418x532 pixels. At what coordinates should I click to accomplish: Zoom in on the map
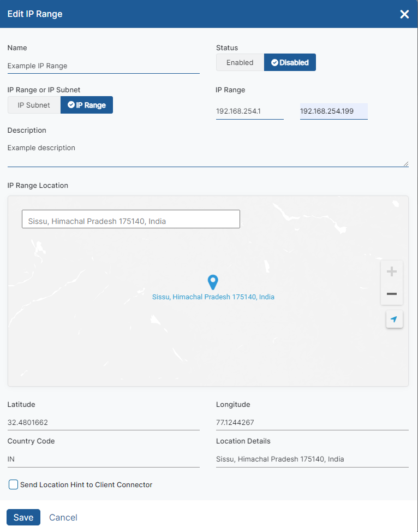pyautogui.click(x=391, y=272)
